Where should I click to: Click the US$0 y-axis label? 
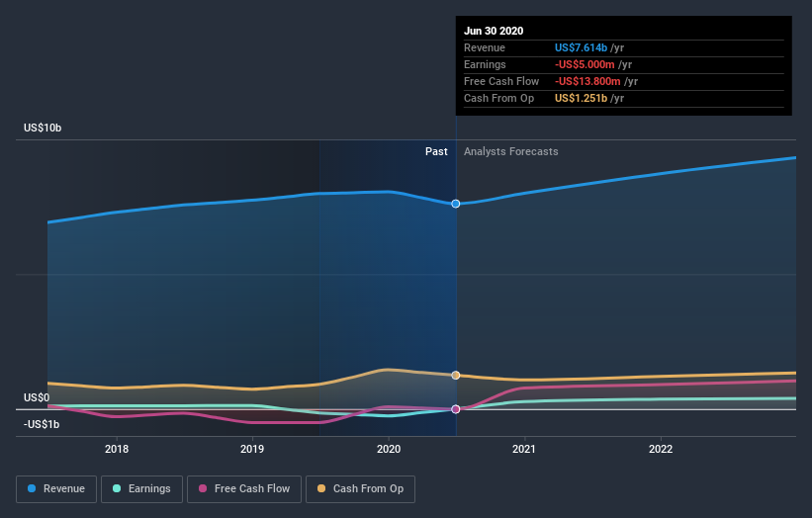37,397
